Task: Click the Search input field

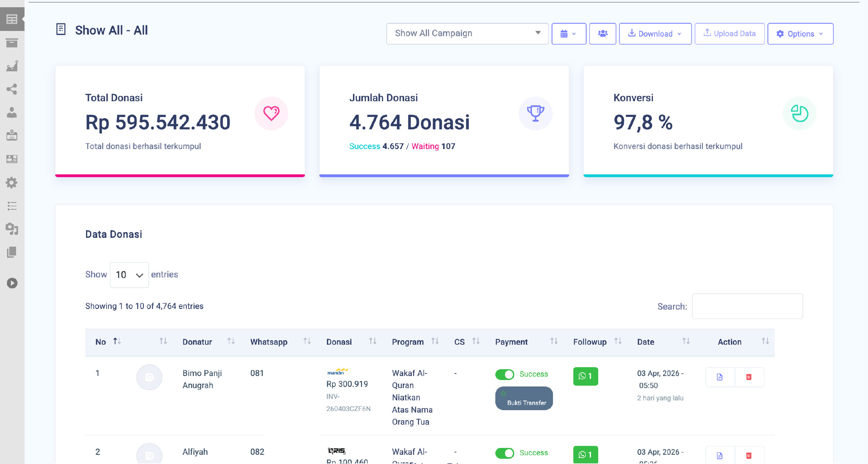Action: pos(747,306)
